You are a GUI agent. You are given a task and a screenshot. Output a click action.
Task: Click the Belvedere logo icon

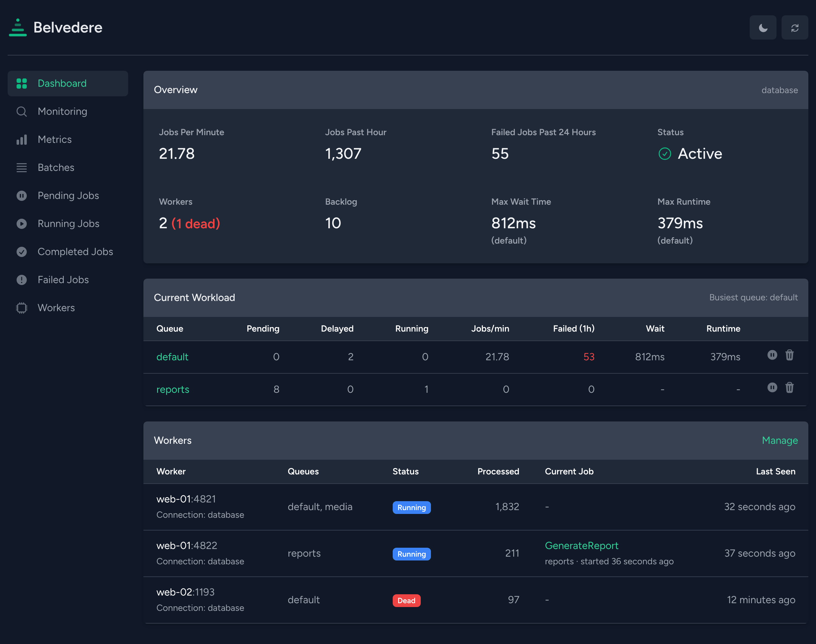click(18, 27)
